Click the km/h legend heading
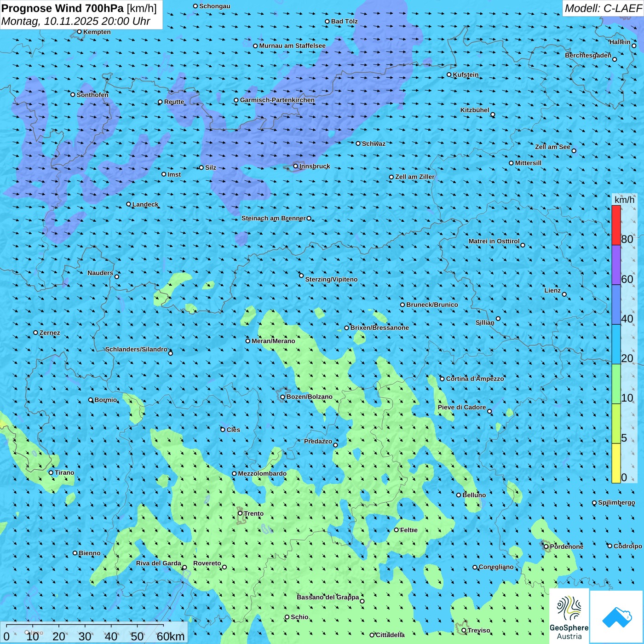This screenshot has height=644, width=644. click(624, 200)
